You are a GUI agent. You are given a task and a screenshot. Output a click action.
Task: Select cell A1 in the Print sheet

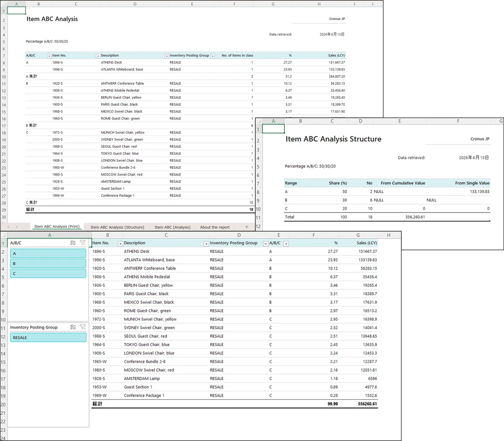(x=16, y=10)
